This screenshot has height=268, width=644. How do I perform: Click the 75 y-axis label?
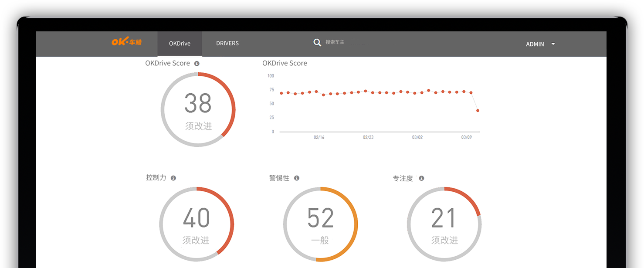272,90
